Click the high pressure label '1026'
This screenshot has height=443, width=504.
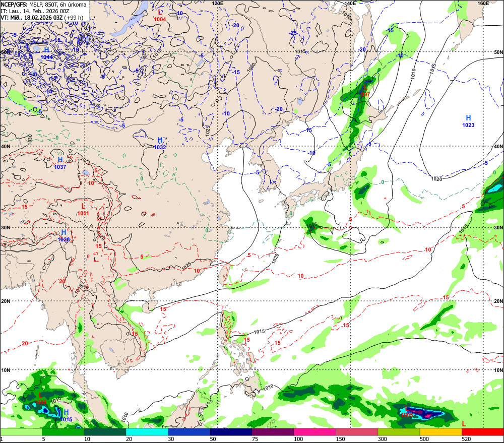(64, 239)
